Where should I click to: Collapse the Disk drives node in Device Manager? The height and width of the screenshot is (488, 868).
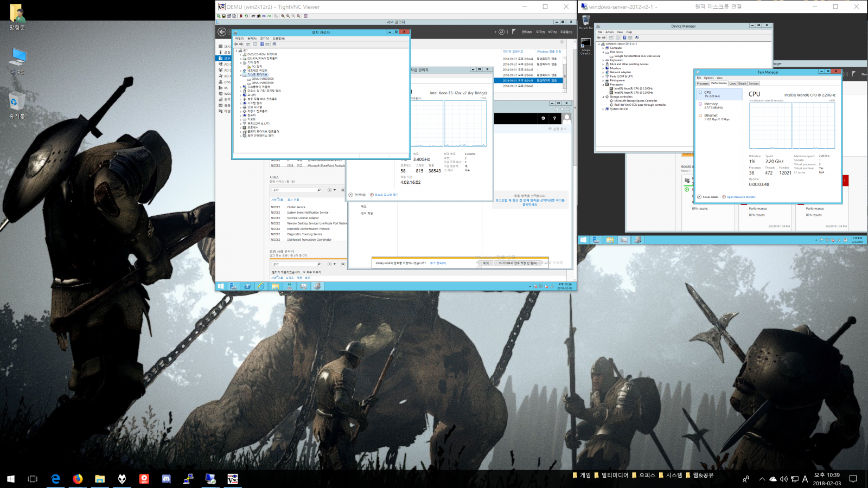point(603,52)
